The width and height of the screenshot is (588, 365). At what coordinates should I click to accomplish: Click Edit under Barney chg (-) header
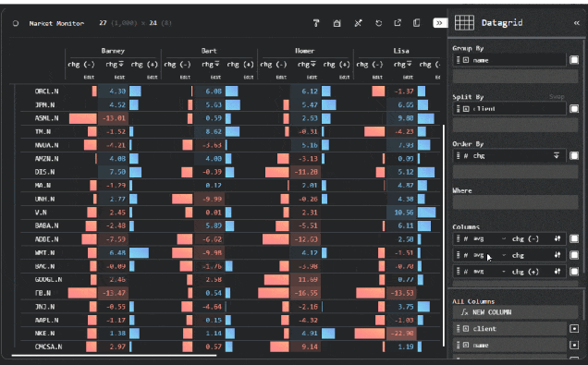89,78
